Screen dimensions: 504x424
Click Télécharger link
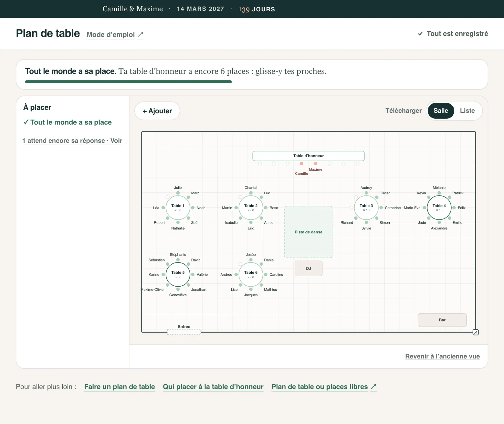pyautogui.click(x=403, y=111)
